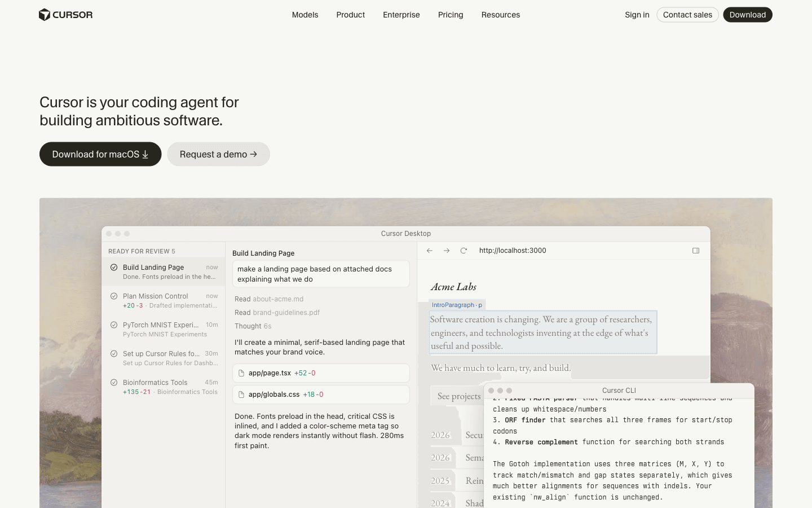Click the localhost:3000 address field

click(x=513, y=251)
